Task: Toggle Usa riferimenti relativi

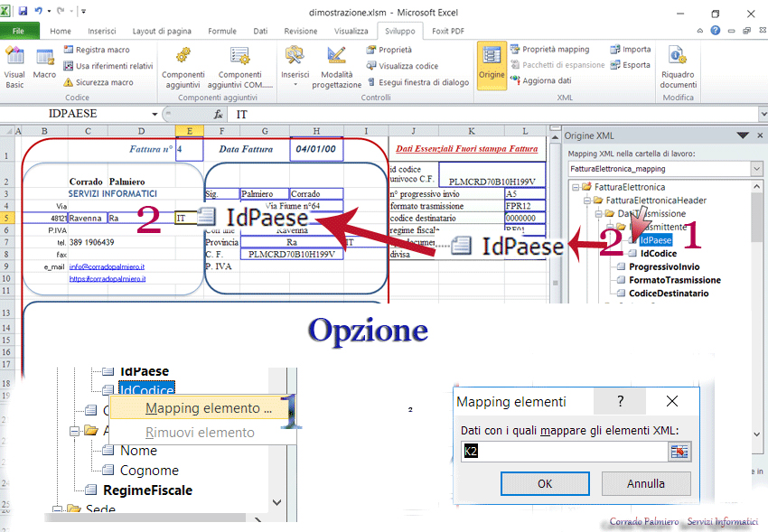Action: tap(108, 66)
